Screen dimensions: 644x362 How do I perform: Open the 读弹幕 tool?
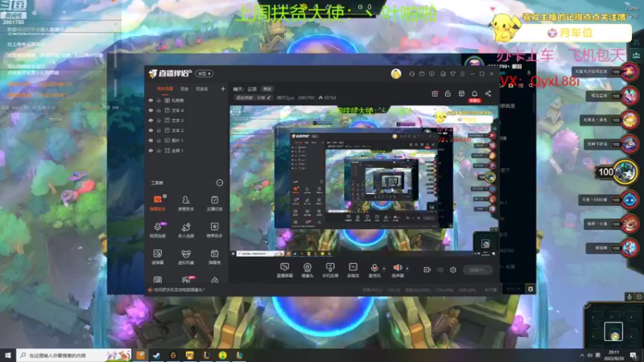click(x=157, y=257)
